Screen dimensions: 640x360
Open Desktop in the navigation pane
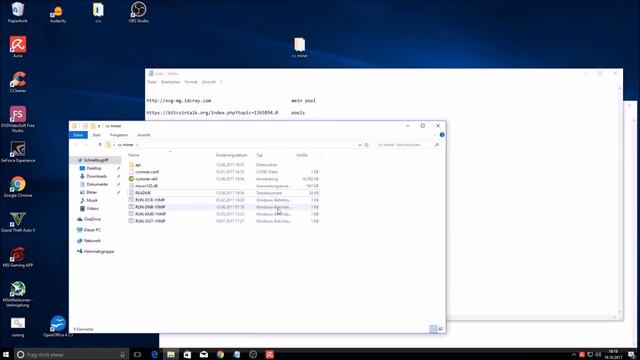pos(93,168)
